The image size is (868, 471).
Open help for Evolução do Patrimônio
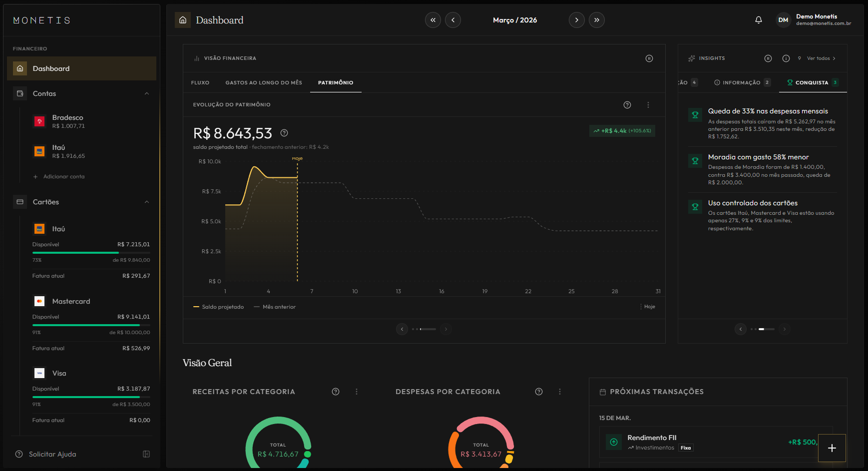pyautogui.click(x=627, y=105)
